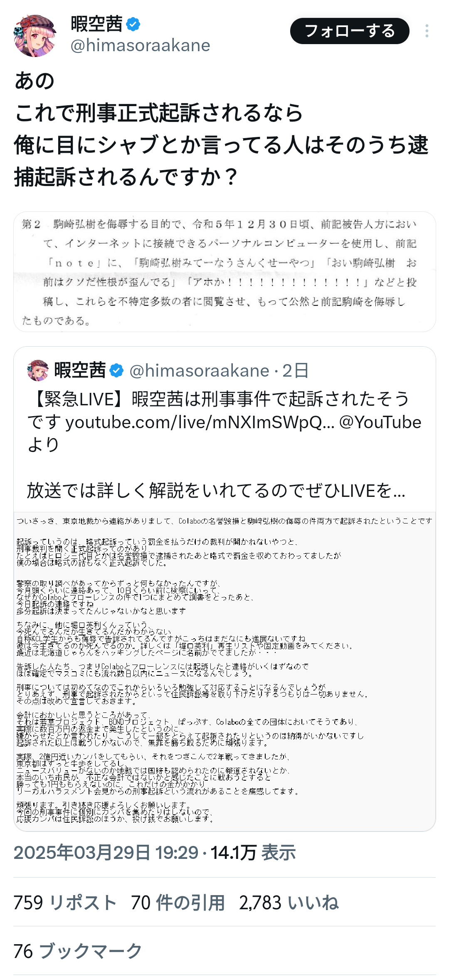Tap verified badge in quoted tweet
Viewport: 449px width, 980px height.
[x=116, y=370]
